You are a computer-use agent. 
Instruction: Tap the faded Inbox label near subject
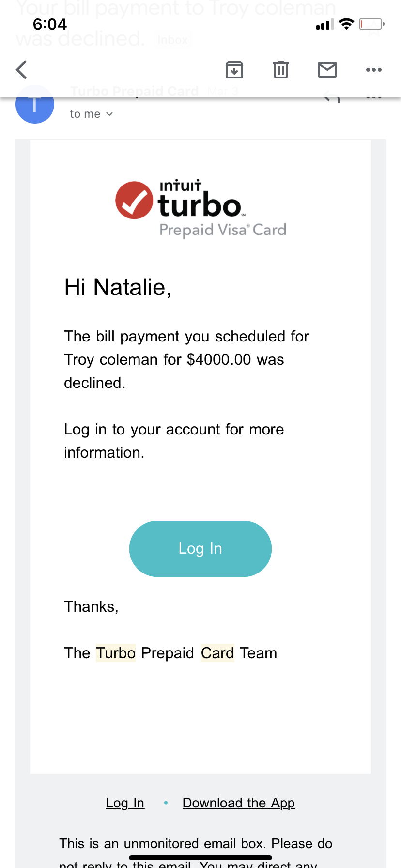(173, 40)
